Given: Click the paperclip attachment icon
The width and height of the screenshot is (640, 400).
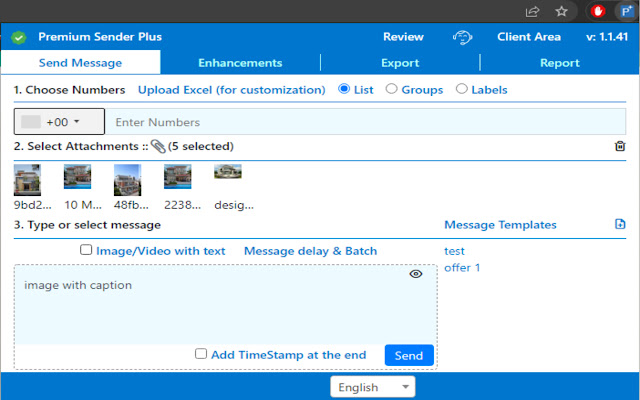Looking at the screenshot, I should coord(158,147).
